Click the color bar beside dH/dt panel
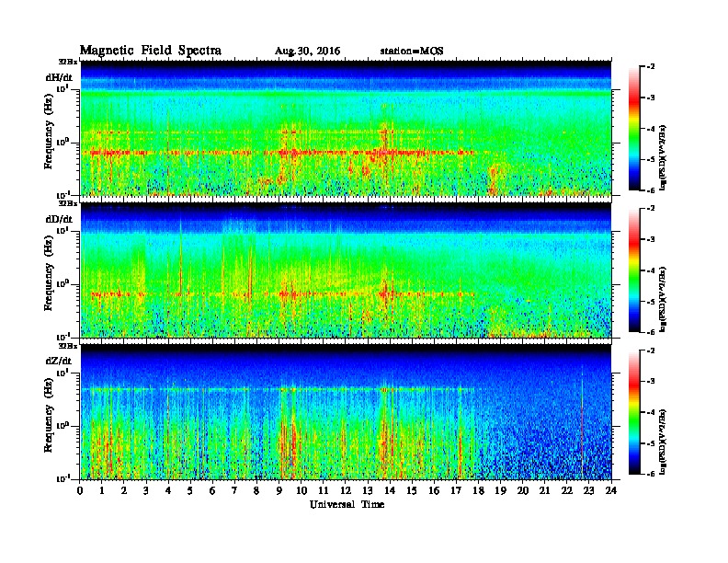Screen dimensions: 728x563 (634, 129)
